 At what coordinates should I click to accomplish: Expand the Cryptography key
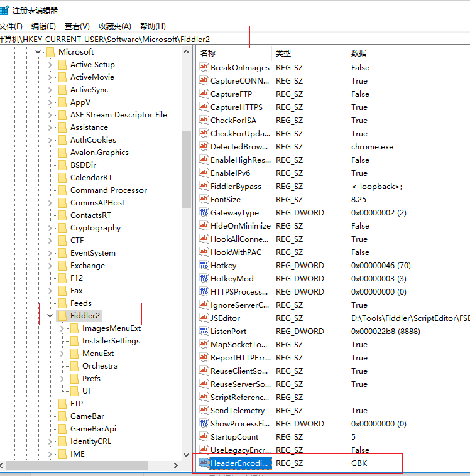click(x=50, y=228)
